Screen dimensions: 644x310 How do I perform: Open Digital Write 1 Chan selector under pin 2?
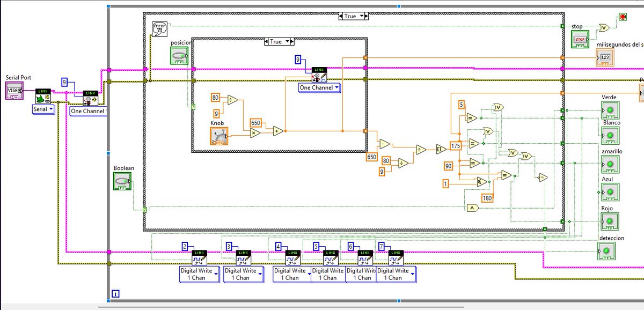point(199,274)
